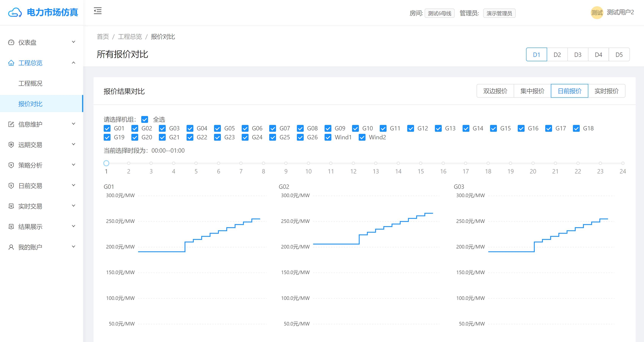The height and width of the screenshot is (342, 644).
Task: Expand the 远期交易 menu chevron
Action: click(74, 144)
